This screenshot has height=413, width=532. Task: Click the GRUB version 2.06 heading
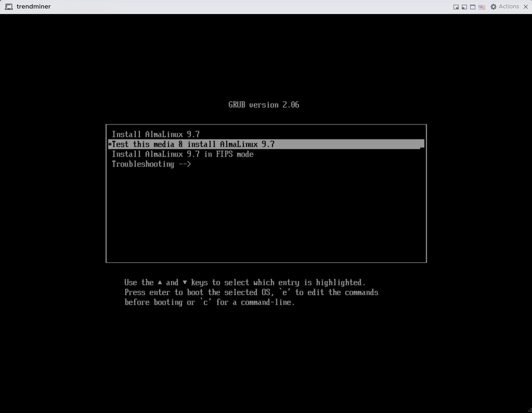click(264, 105)
